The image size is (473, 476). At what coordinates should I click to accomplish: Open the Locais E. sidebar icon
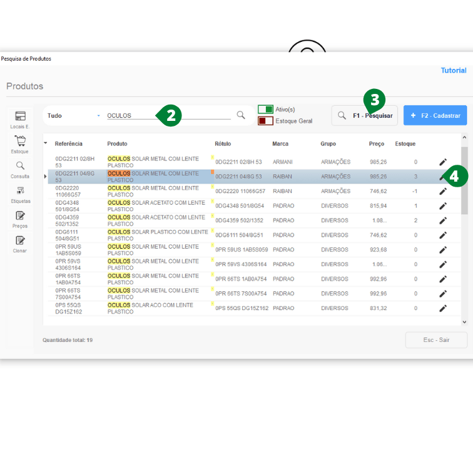point(20,119)
